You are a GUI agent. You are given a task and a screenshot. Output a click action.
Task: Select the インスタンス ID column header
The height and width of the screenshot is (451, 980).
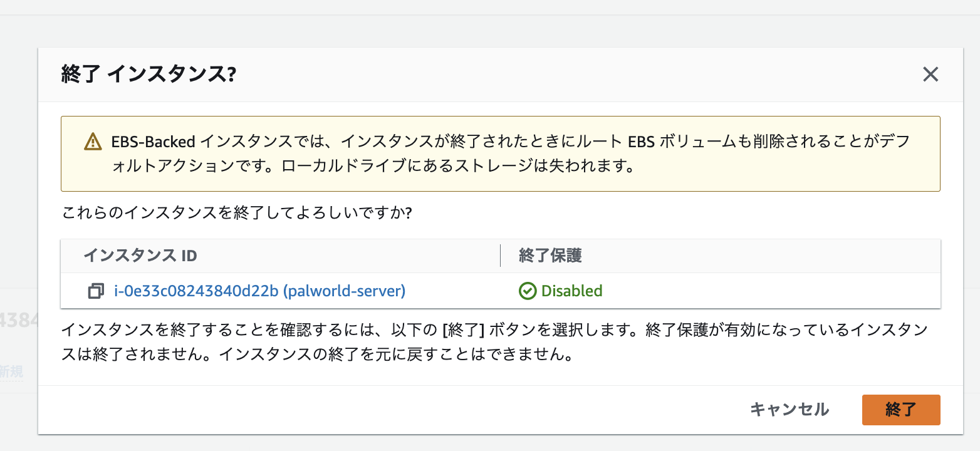tap(140, 256)
